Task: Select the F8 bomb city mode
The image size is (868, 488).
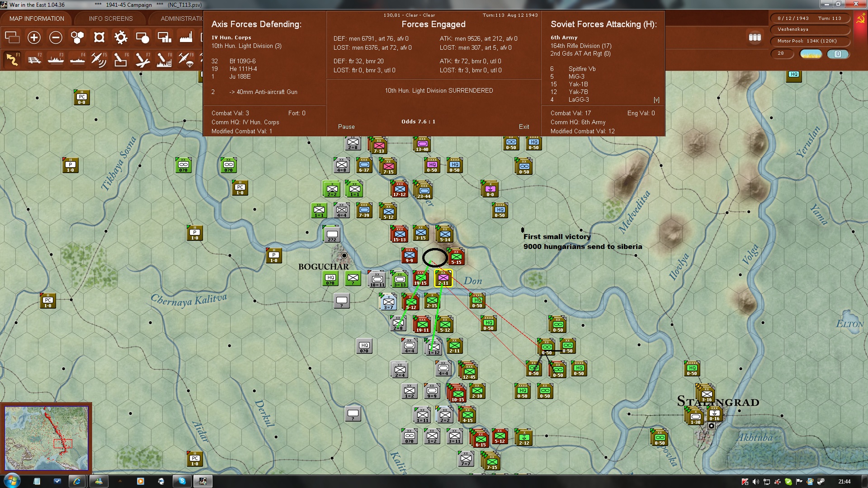Action: pyautogui.click(x=164, y=60)
